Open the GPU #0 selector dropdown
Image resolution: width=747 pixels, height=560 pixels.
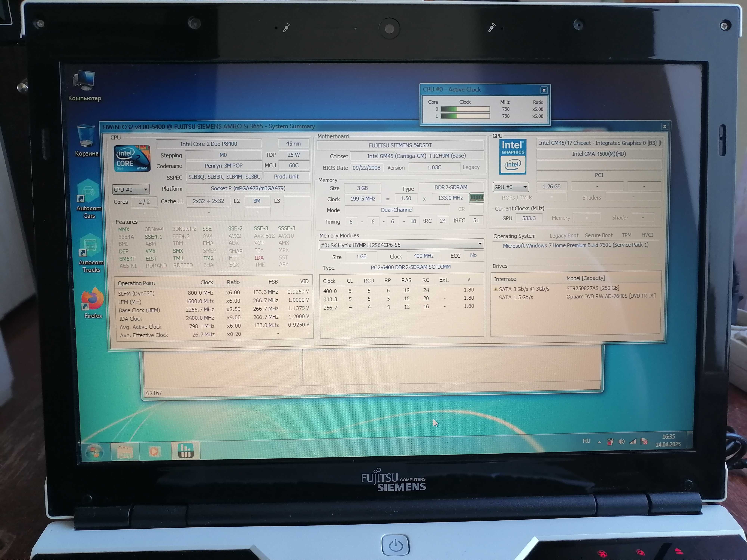pyautogui.click(x=511, y=187)
